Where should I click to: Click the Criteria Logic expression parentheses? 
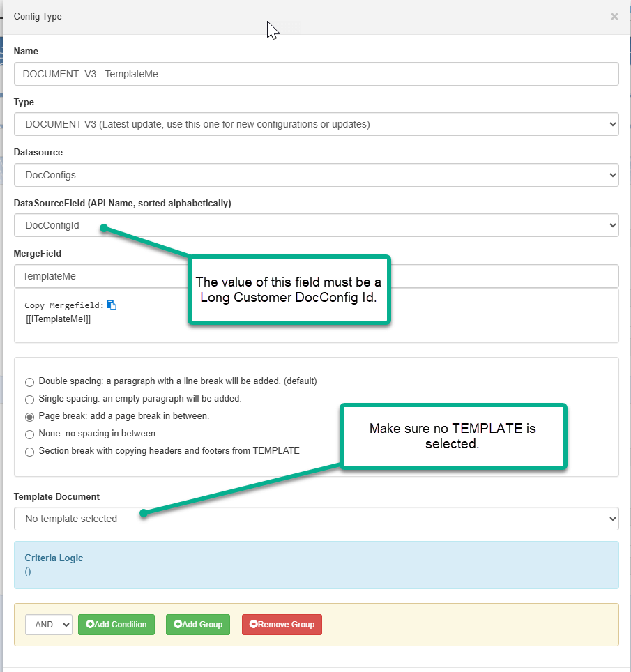point(28,572)
